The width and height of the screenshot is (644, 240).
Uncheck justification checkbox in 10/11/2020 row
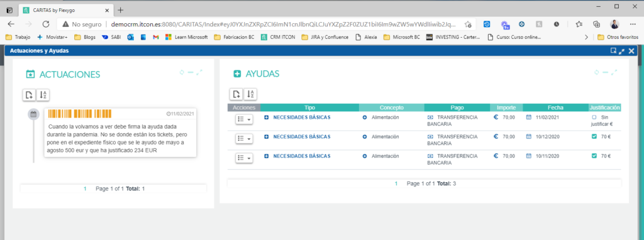tap(594, 156)
